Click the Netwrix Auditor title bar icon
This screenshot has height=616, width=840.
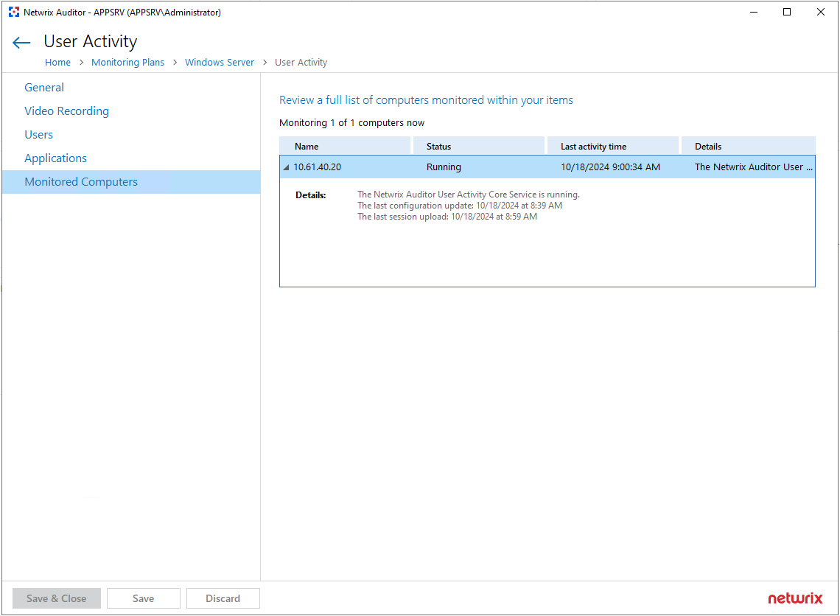pyautogui.click(x=14, y=13)
